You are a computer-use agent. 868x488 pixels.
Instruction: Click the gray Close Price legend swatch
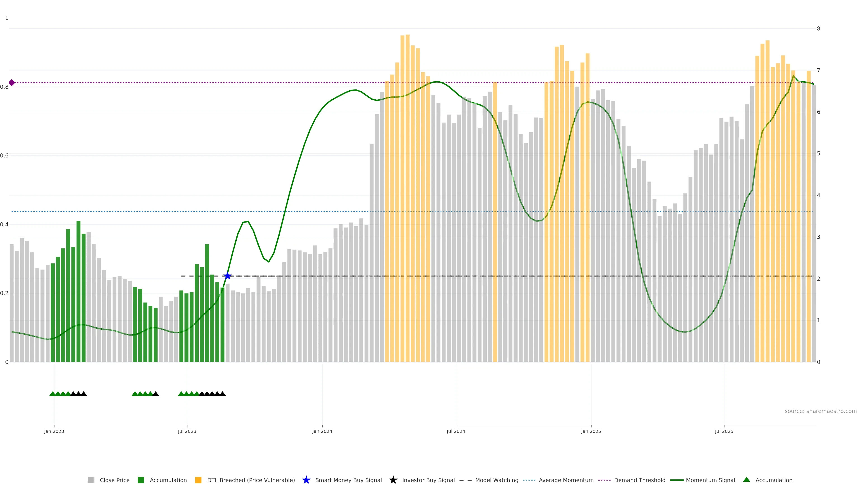click(x=91, y=480)
